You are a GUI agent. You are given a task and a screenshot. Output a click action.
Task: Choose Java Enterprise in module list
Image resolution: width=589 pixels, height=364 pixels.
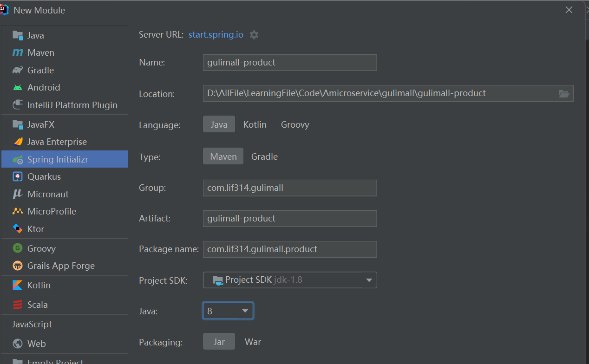click(57, 142)
